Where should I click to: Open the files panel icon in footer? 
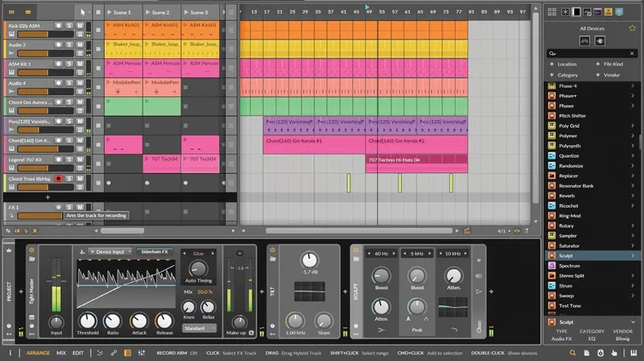point(586,352)
